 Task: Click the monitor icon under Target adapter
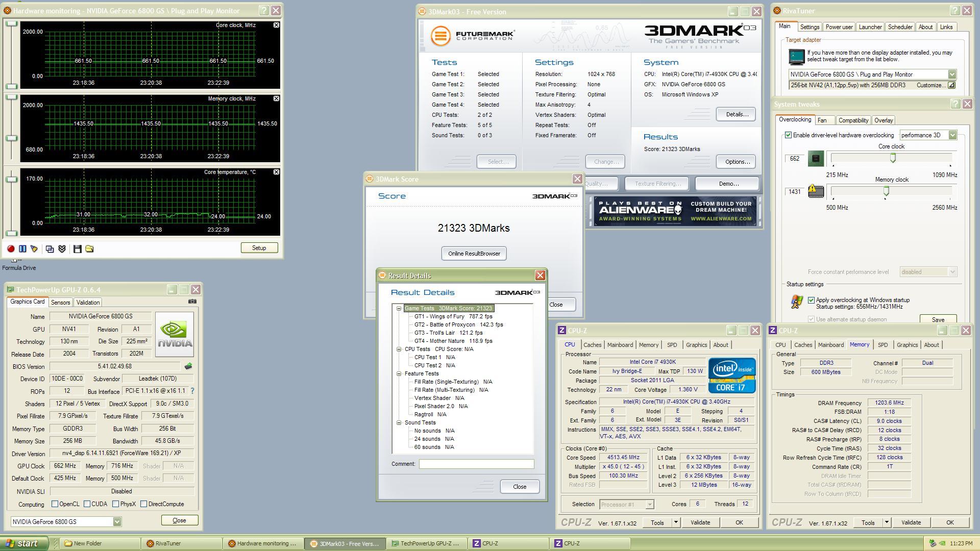click(x=796, y=56)
